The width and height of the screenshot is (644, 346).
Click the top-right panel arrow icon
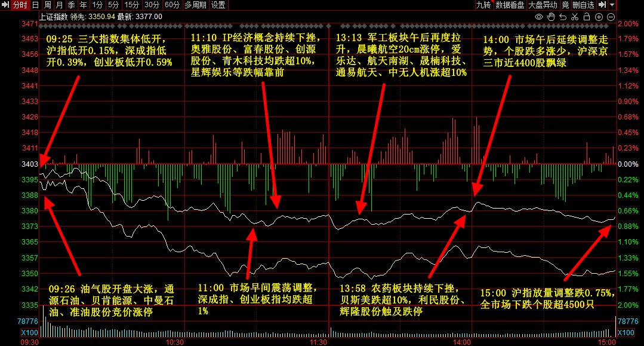(602, 5)
